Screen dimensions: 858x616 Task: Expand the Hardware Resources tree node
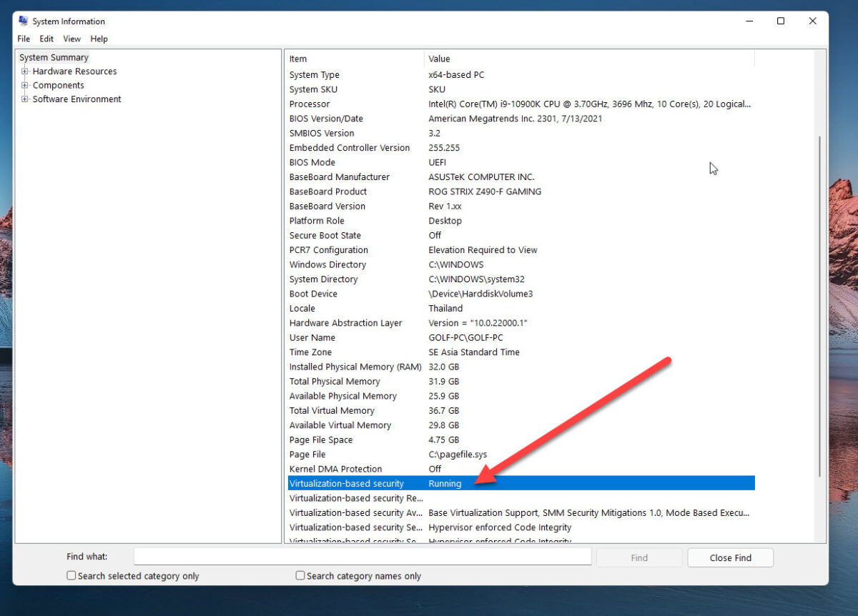point(24,71)
